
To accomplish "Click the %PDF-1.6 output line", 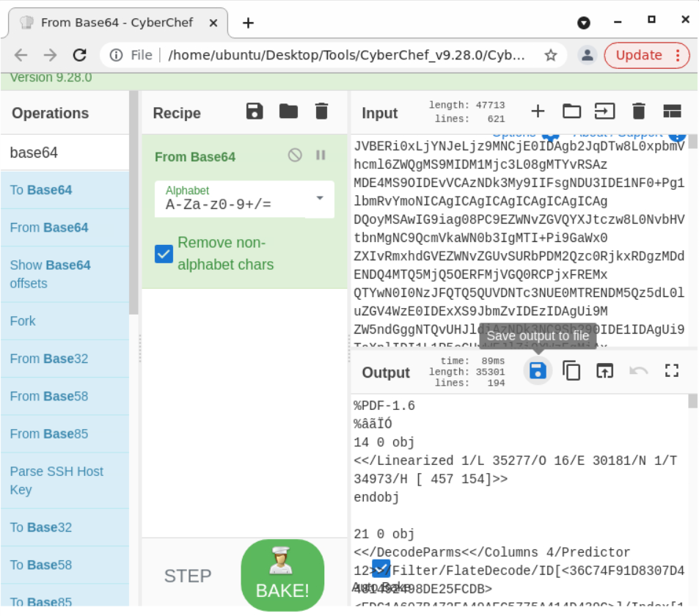I will [x=384, y=406].
